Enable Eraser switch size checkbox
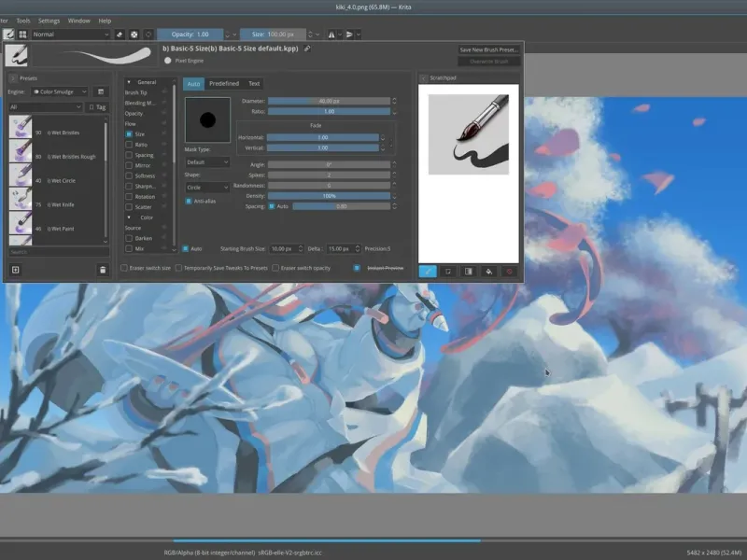747x560 pixels. click(125, 268)
